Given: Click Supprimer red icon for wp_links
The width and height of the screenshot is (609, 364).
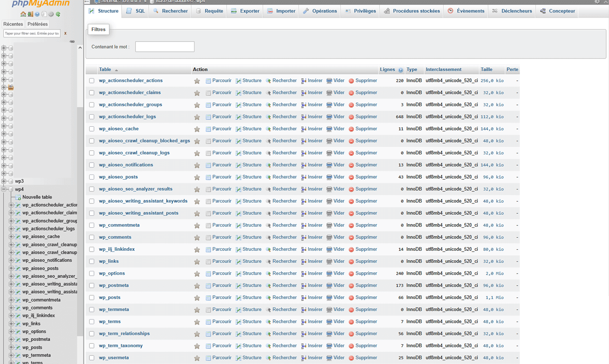Looking at the screenshot, I should coord(351,262).
